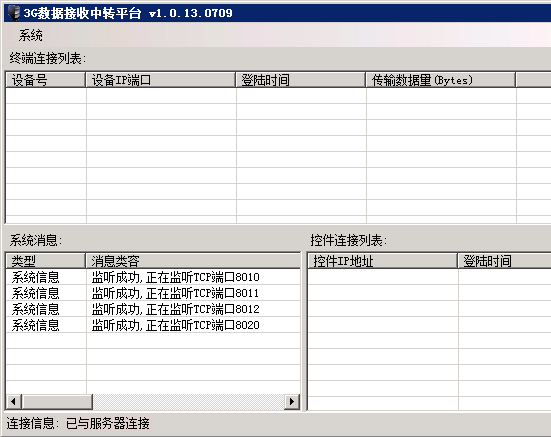Select the TCP端口8011 message row
551x437 pixels.
[x=153, y=293]
